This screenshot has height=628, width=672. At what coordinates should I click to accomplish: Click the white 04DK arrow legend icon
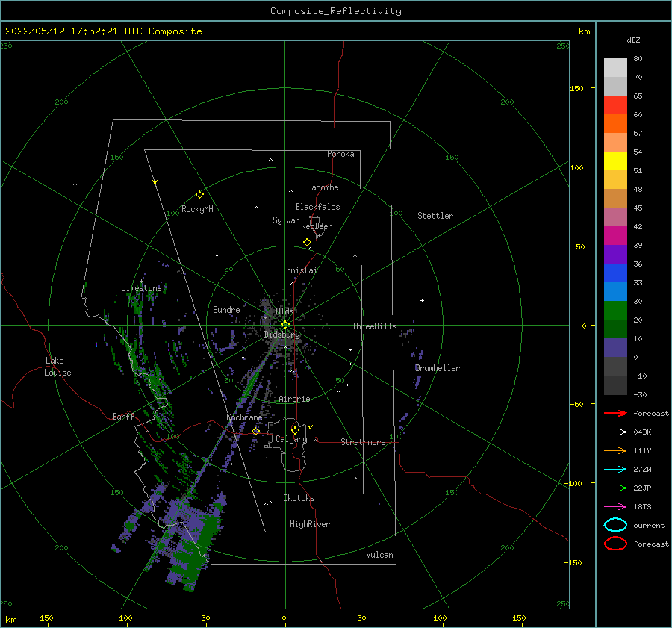click(x=615, y=432)
